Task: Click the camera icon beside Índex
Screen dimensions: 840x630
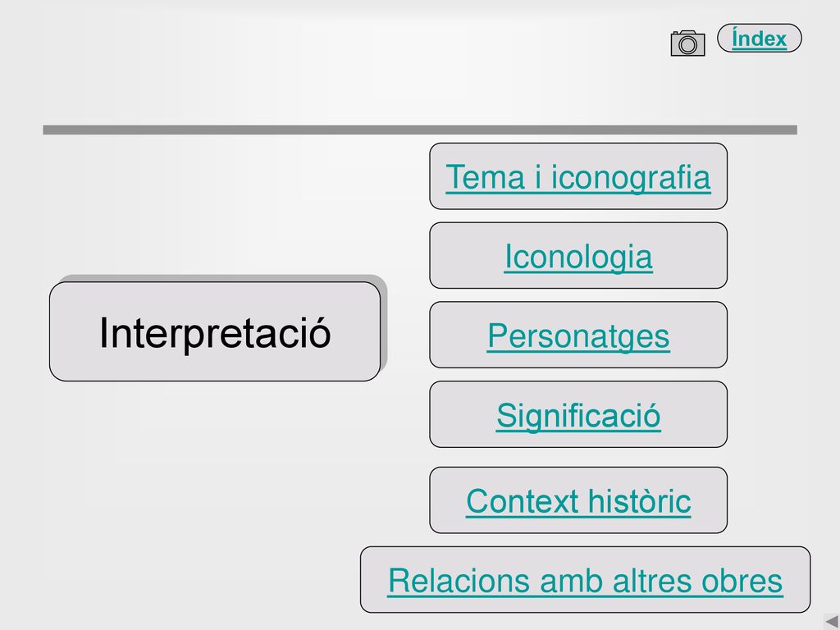Action: point(688,43)
